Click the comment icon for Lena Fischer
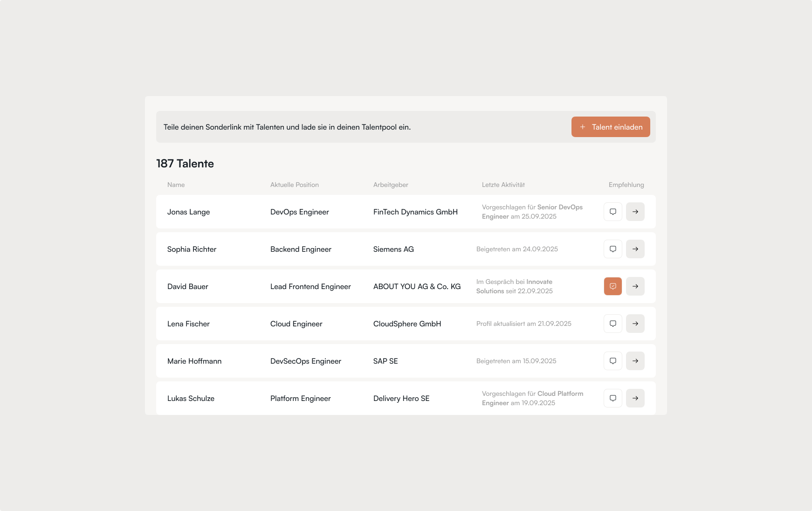Image resolution: width=812 pixels, height=511 pixels. tap(612, 324)
